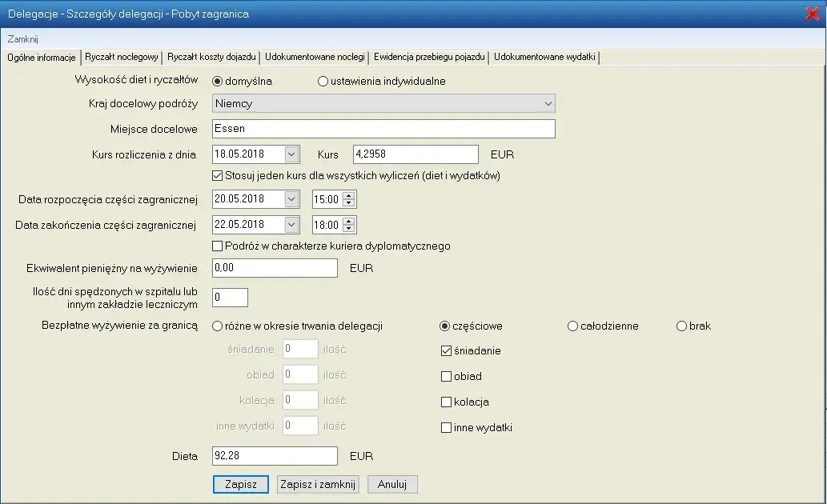Tick the obiad checkbox
Viewport: 827px width, 504px height.
tap(447, 376)
